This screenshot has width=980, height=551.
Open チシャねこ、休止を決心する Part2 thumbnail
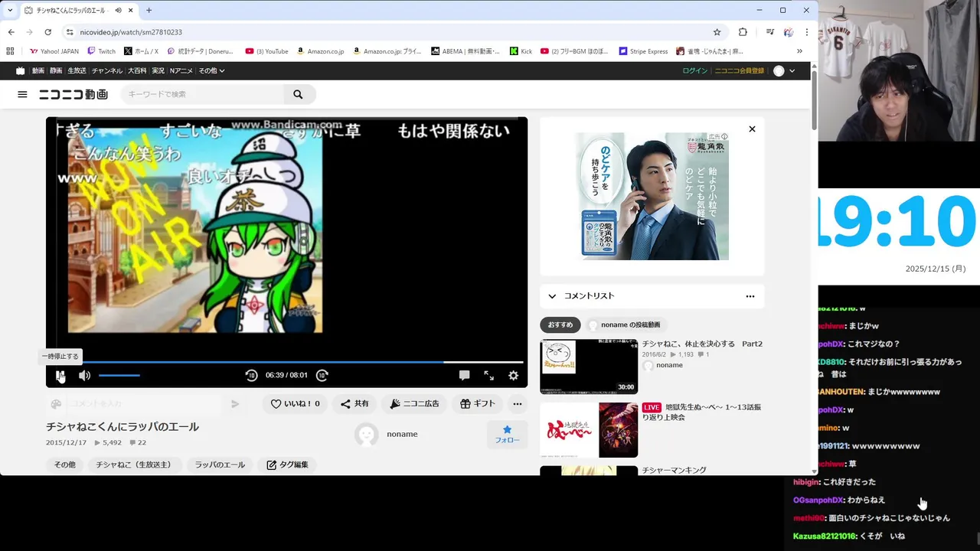[589, 367]
